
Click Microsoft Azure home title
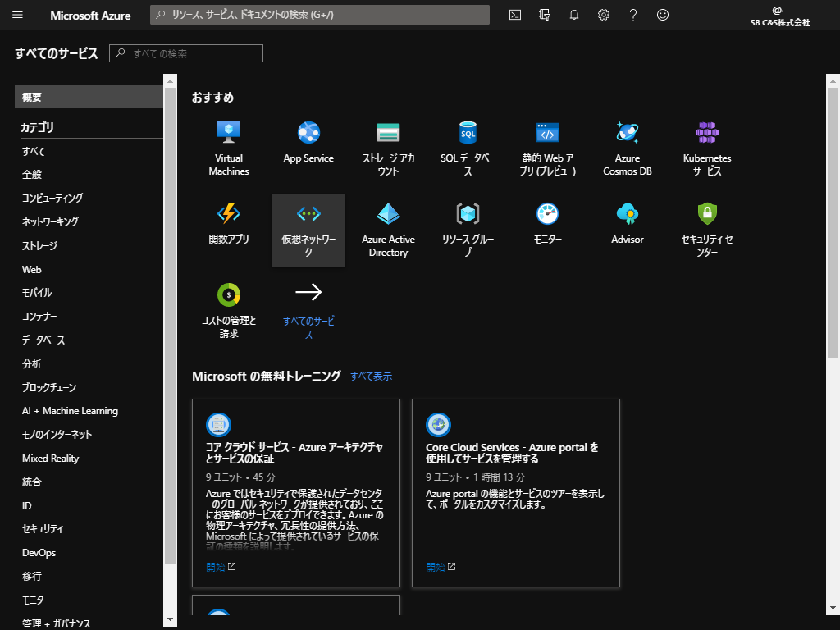click(x=90, y=16)
